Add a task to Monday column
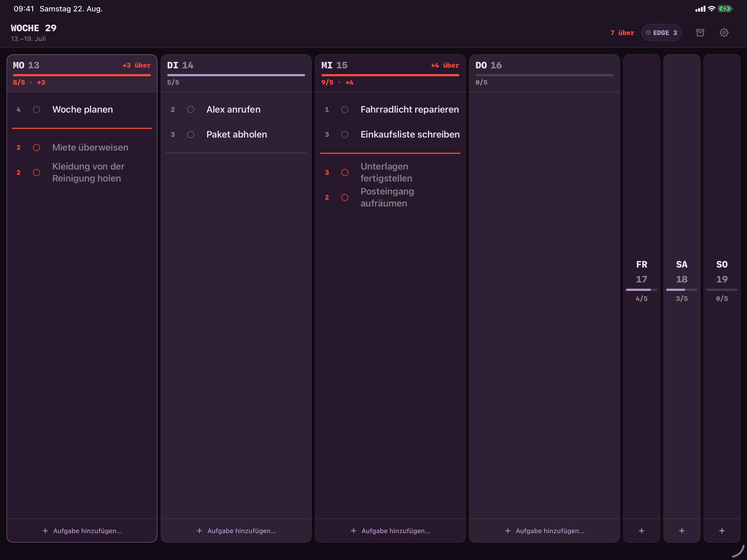This screenshot has width=747, height=560. [x=82, y=531]
